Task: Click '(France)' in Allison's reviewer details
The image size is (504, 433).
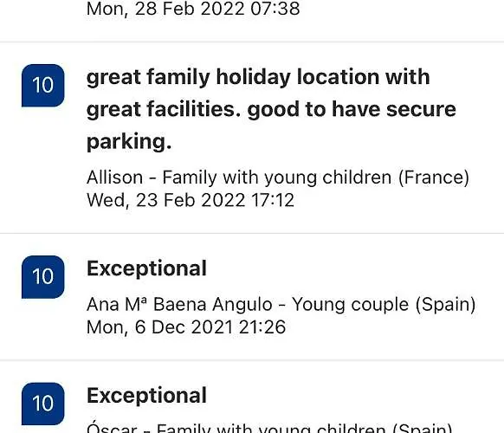Action: tap(434, 178)
